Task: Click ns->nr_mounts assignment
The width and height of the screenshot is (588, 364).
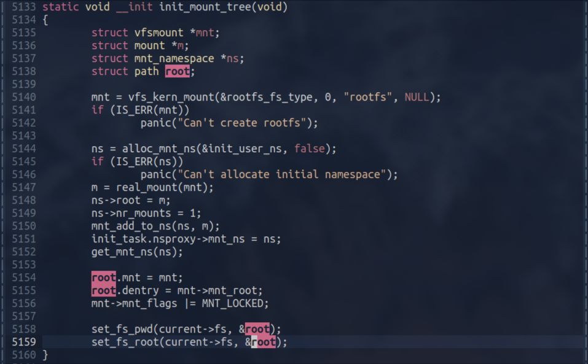Action: 146,213
